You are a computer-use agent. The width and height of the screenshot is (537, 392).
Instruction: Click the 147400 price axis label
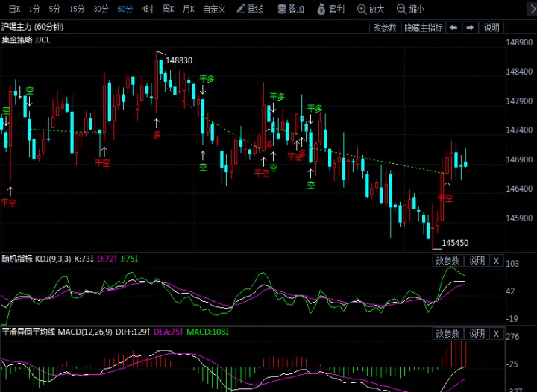point(519,130)
